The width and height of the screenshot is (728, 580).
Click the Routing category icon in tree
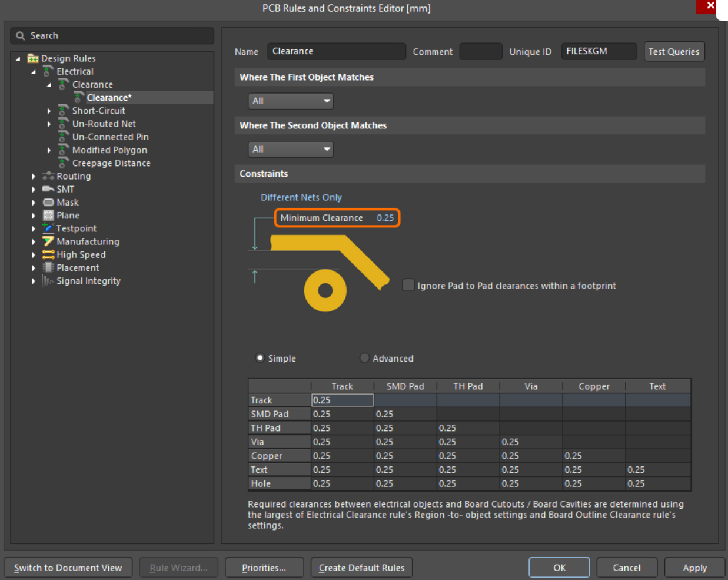point(48,176)
